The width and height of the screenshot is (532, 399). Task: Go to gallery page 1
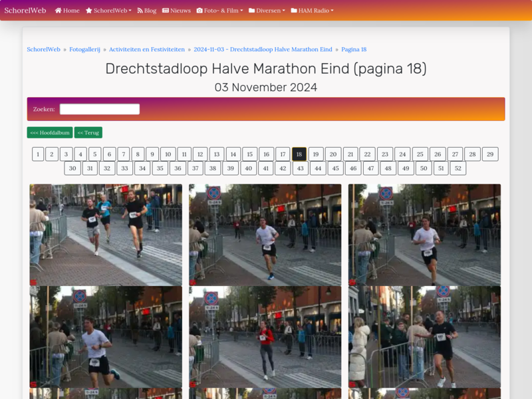38,154
